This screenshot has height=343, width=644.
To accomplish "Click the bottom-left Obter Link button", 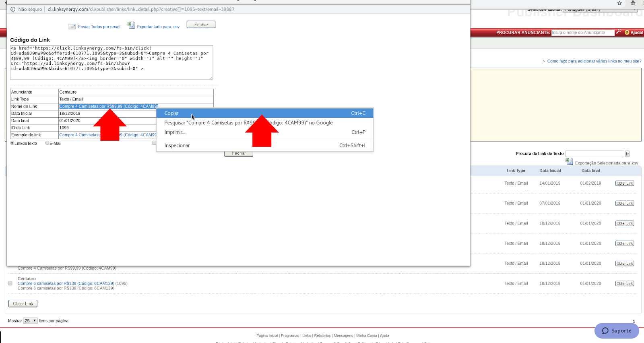I will (23, 304).
